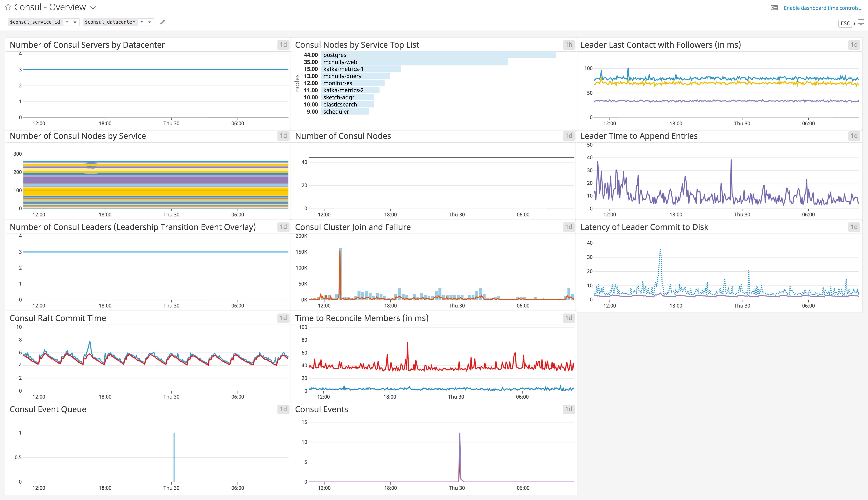Click the 1h badge on Top List widget
The height and width of the screenshot is (500, 868).
click(568, 45)
